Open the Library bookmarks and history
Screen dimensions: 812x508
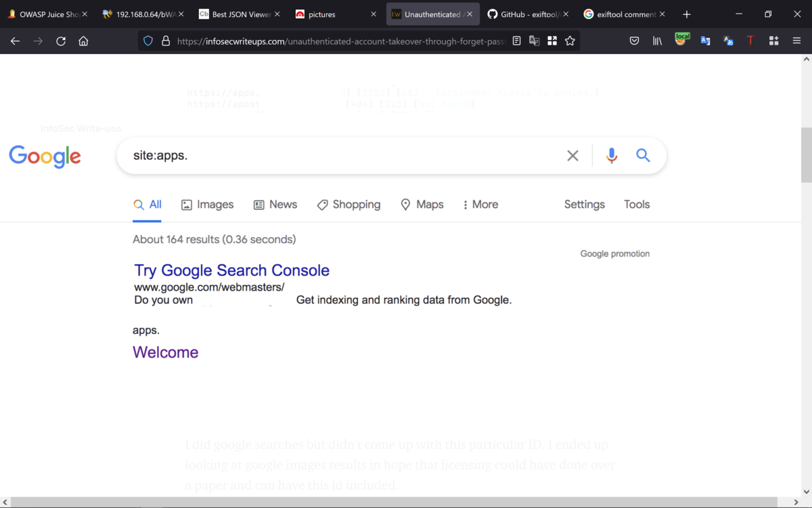coord(657,41)
